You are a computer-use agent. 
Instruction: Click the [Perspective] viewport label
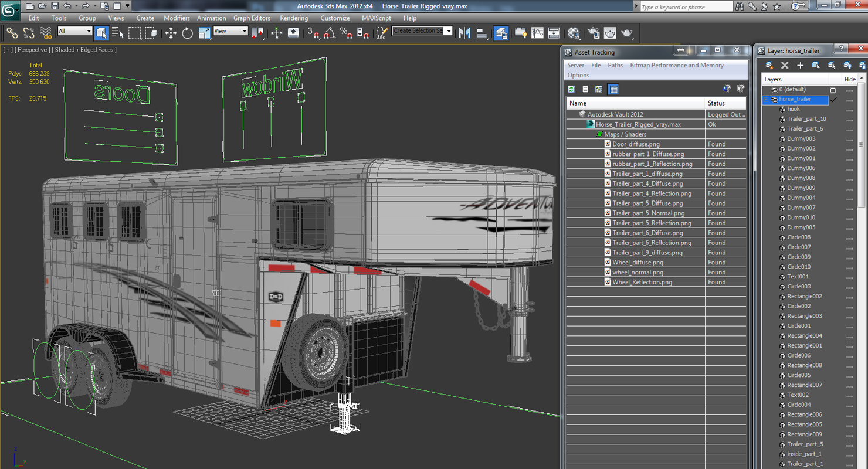coord(32,50)
